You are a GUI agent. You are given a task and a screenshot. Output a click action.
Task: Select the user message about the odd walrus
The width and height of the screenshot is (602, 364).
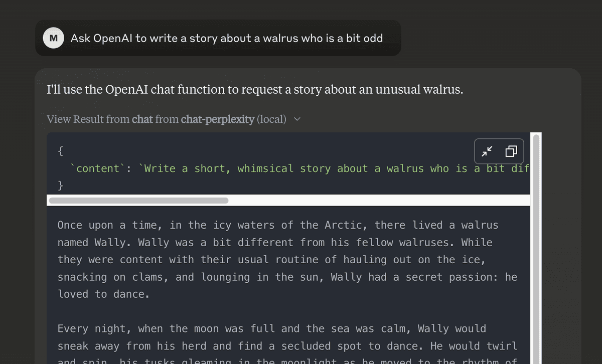click(x=227, y=38)
